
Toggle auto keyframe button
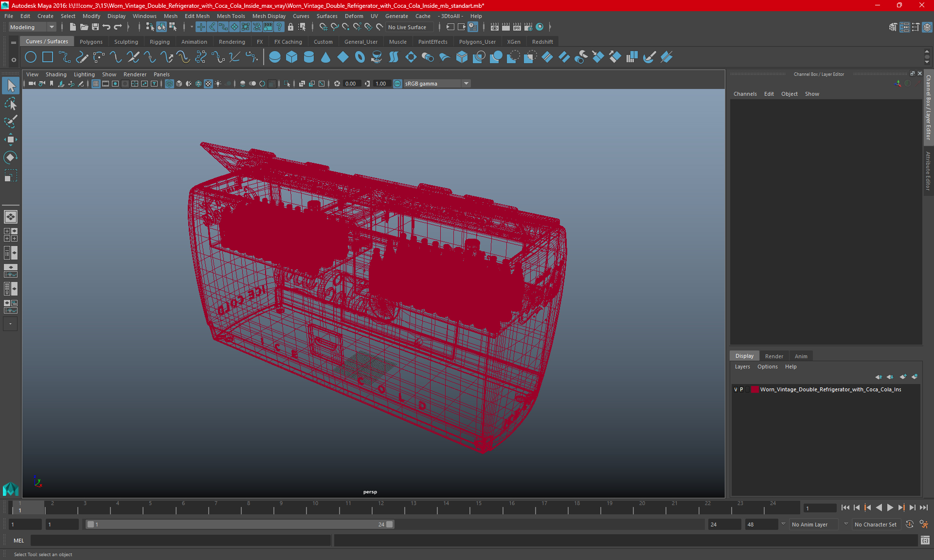(x=909, y=525)
